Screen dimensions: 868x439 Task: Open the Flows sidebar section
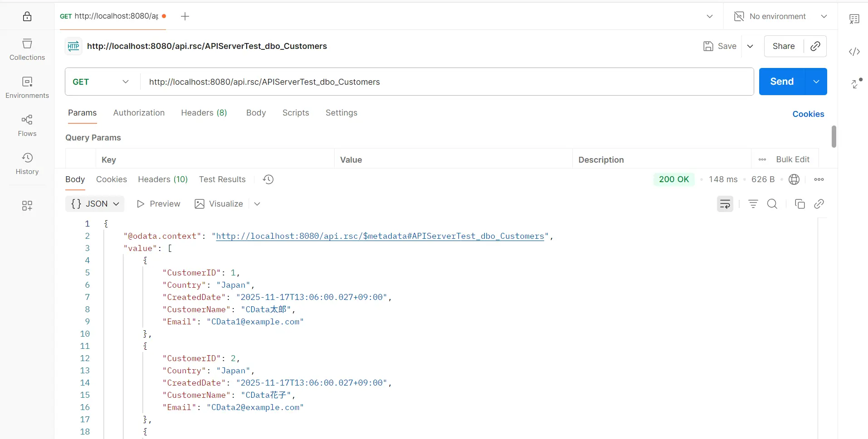[27, 125]
